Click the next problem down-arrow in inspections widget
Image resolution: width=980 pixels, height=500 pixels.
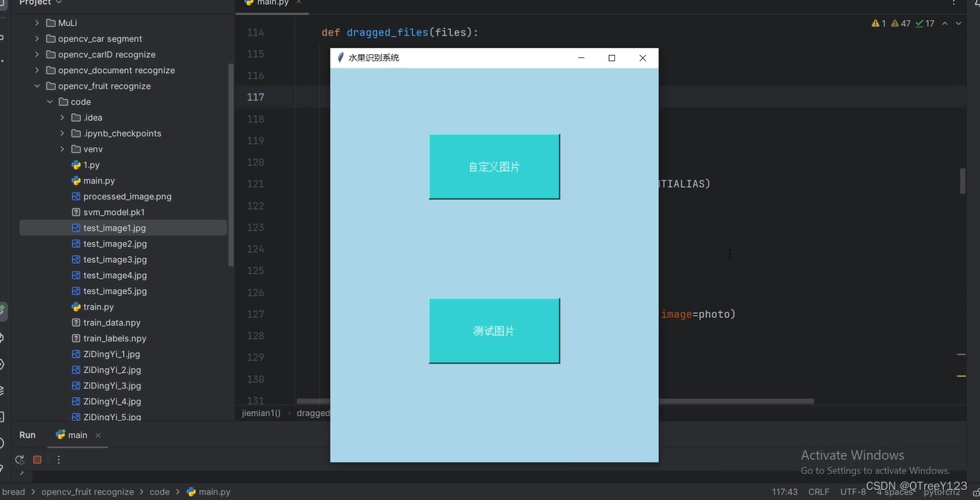pyautogui.click(x=958, y=24)
